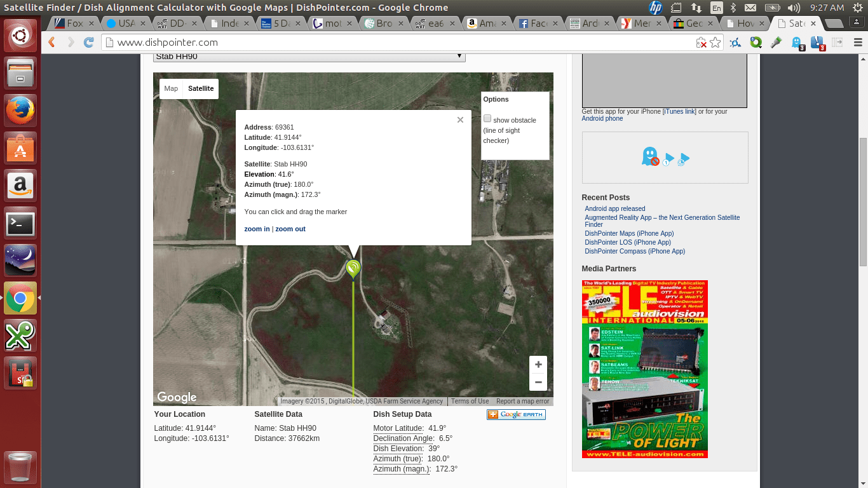Open Terminal from the dock
Viewport: 868px width, 488px height.
pyautogui.click(x=20, y=223)
